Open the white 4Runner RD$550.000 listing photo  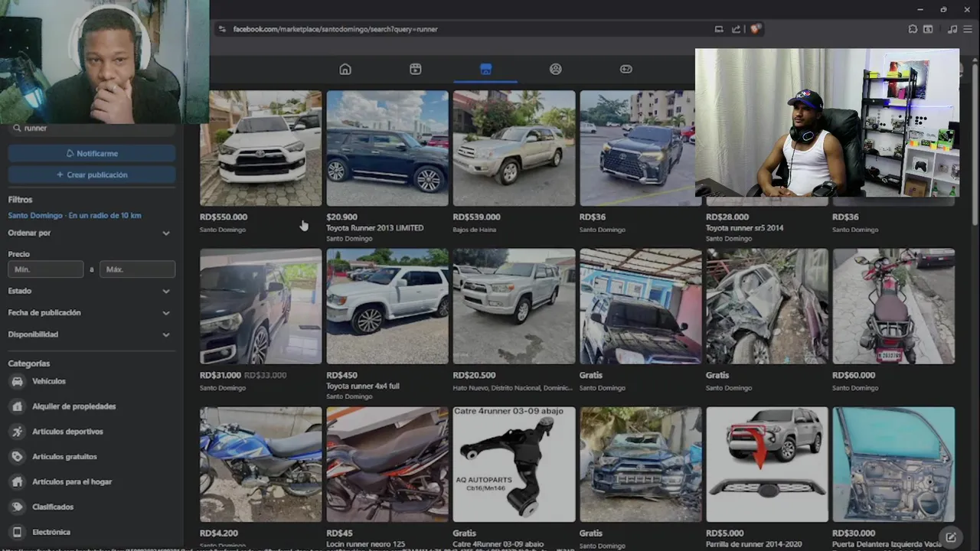[x=261, y=148]
